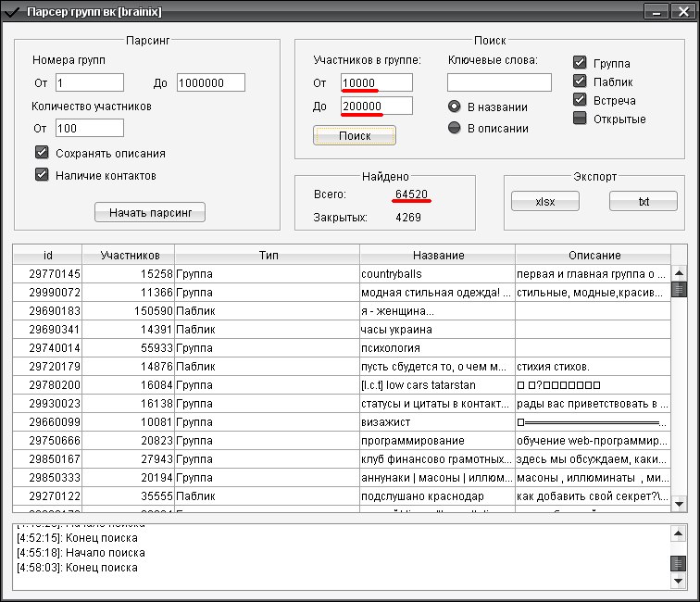
Task: Click the app checkmark icon in title bar
Action: point(11,12)
